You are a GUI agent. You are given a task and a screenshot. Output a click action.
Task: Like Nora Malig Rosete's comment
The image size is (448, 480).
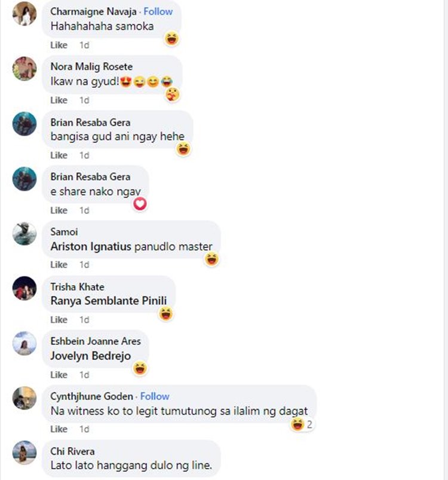coord(59,100)
